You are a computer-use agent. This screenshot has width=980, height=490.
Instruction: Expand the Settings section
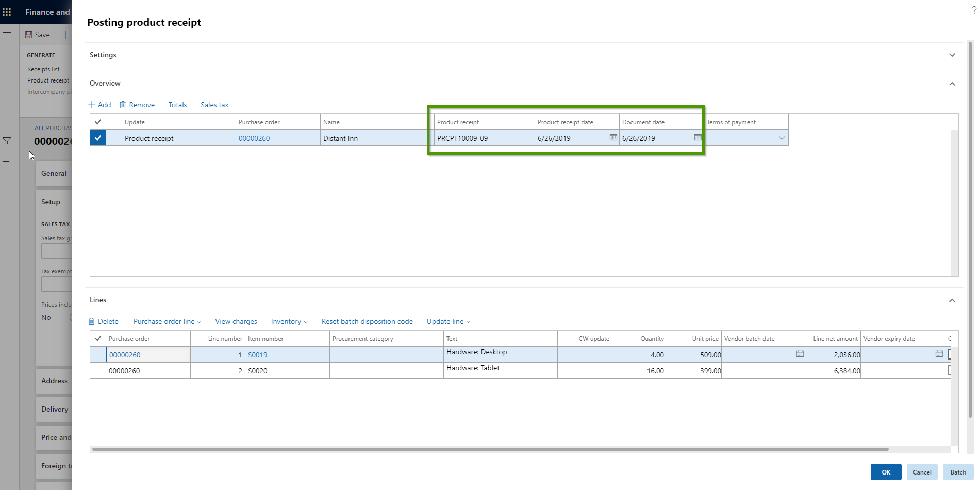[x=952, y=55]
